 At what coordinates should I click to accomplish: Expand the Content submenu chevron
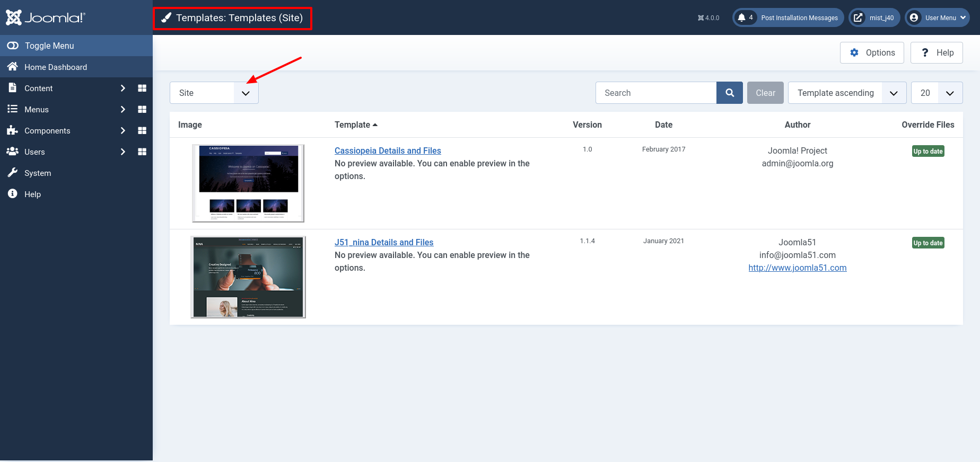tap(123, 88)
